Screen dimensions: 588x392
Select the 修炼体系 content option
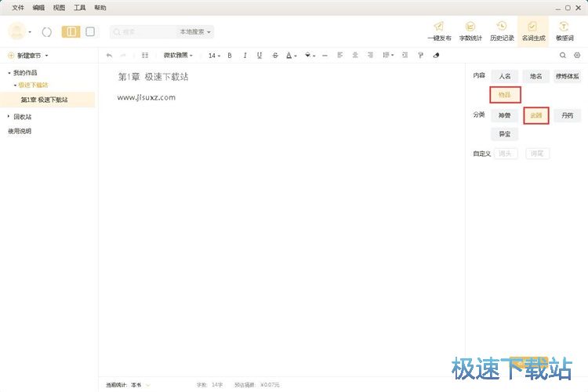click(x=567, y=76)
